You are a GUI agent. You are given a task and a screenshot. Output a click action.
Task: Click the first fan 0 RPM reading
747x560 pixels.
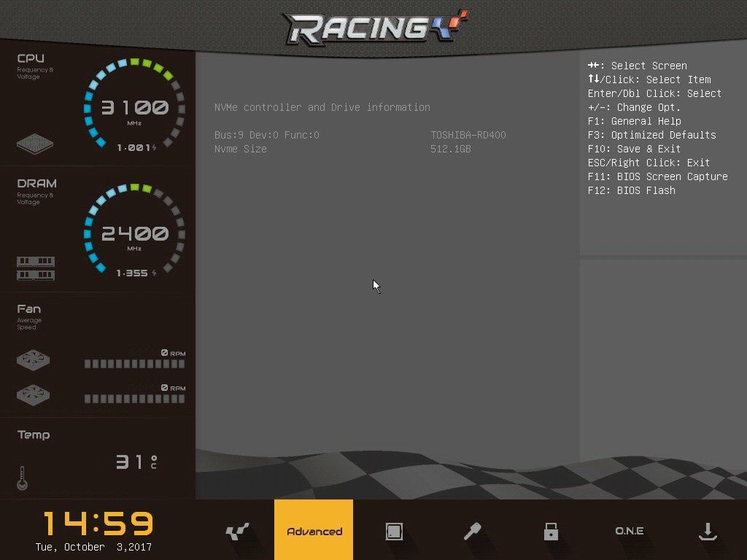173,353
